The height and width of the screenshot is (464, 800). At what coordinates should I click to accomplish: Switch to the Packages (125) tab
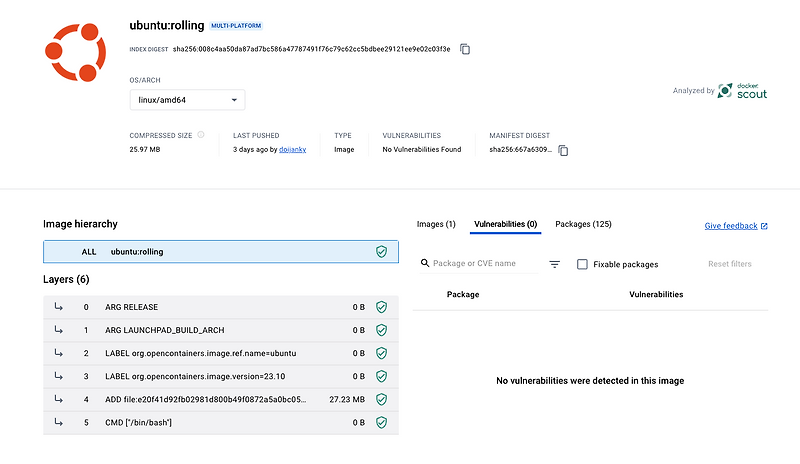(583, 224)
